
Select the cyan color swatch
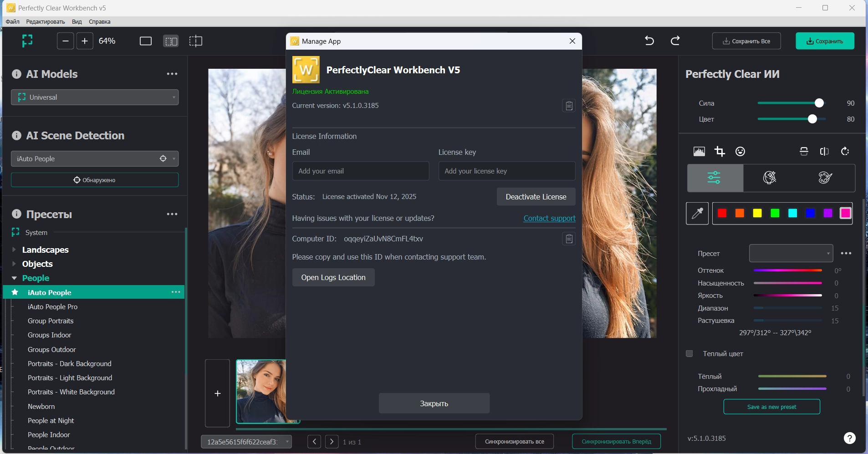coord(793,213)
